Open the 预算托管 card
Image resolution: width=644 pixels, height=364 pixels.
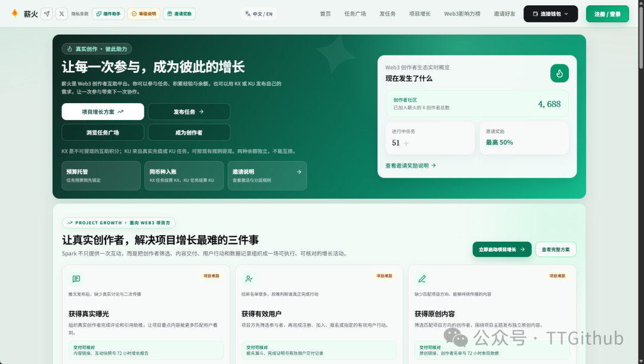pos(101,175)
